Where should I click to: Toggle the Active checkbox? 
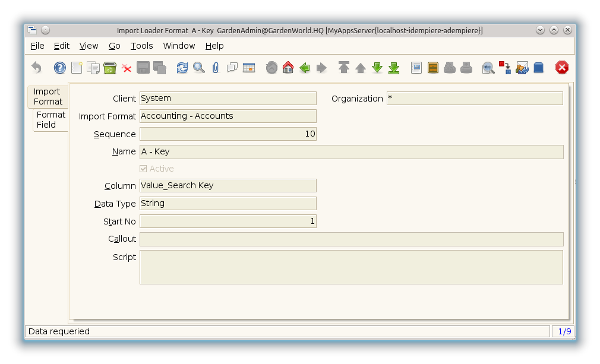(143, 169)
